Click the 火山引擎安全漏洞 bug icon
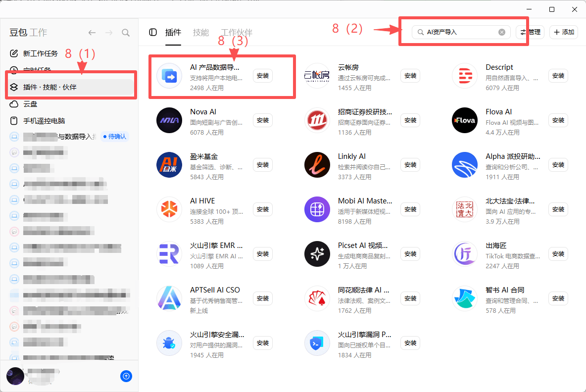This screenshot has width=586, height=392. point(169,343)
